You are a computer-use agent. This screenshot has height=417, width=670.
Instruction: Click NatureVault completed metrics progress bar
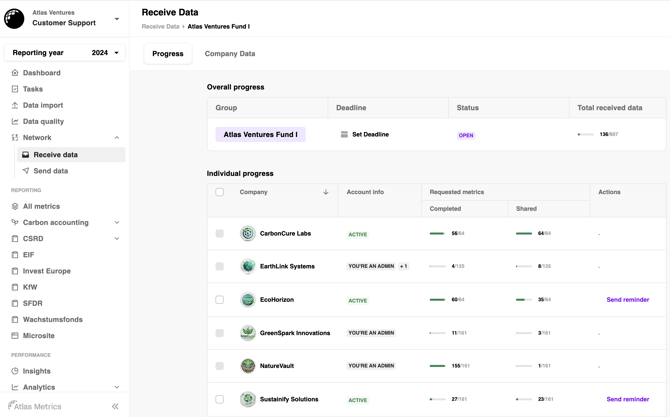coord(437,366)
